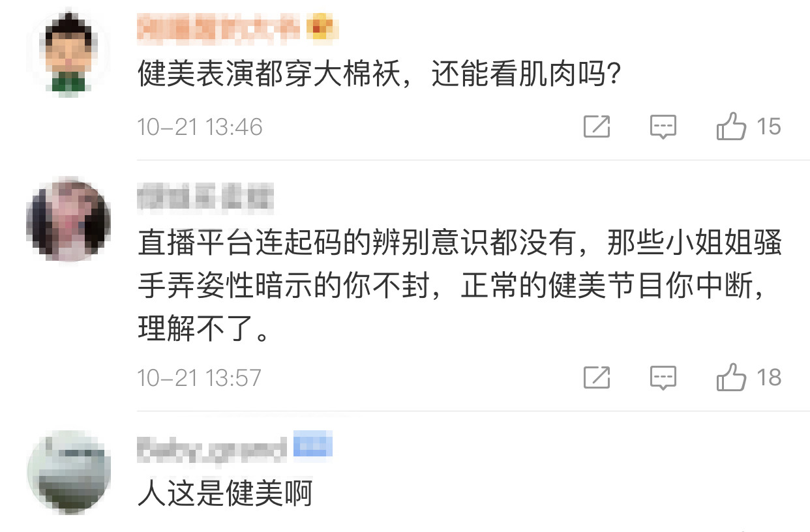Click the like count 18
The height and width of the screenshot is (532, 810).
coord(769,377)
